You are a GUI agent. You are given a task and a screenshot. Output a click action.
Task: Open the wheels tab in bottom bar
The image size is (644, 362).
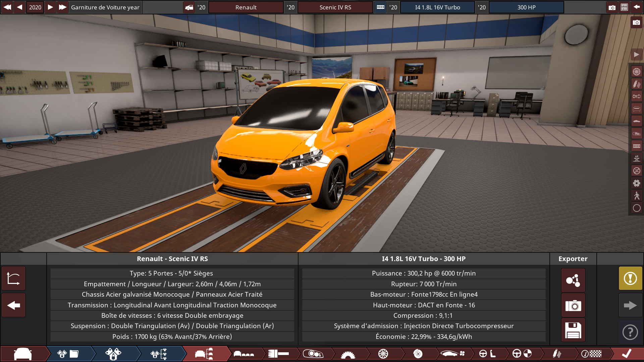point(383,354)
